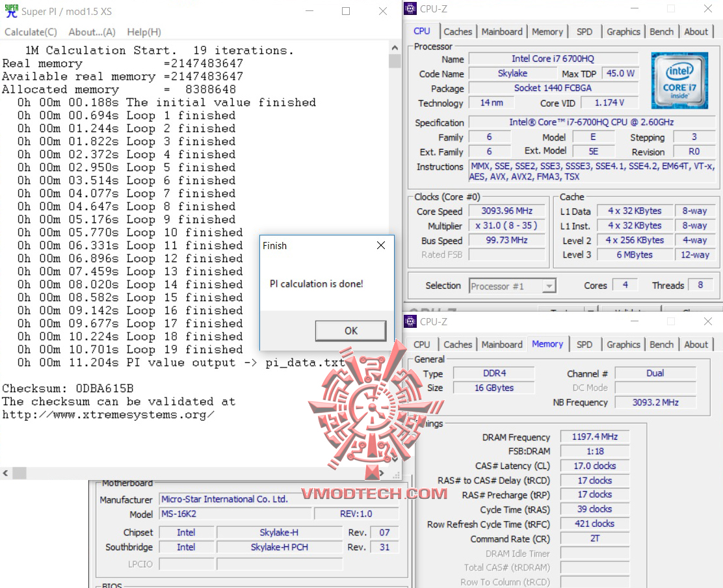
Task: Click the memory Size value 16 GBytes
Action: 494,388
